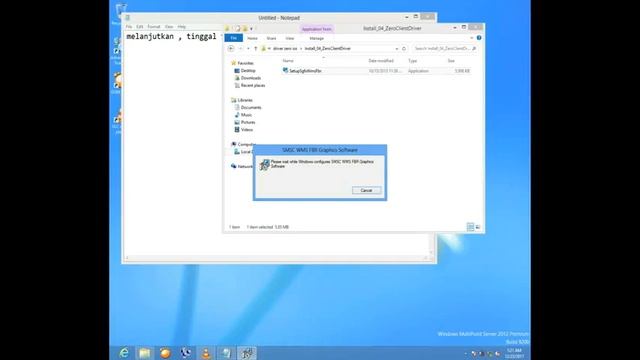This screenshot has width=640, height=360.
Task: Sort by the Type column header
Action: [x=413, y=61]
